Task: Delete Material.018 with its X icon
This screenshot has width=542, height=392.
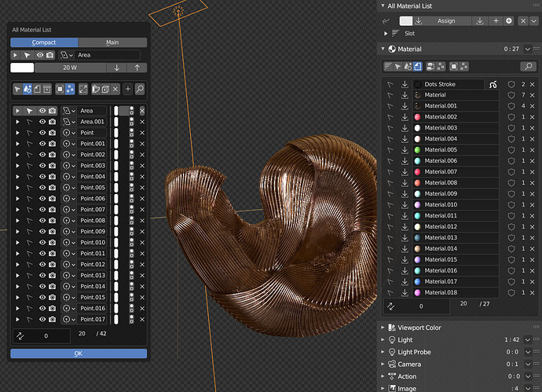Action: (533, 292)
